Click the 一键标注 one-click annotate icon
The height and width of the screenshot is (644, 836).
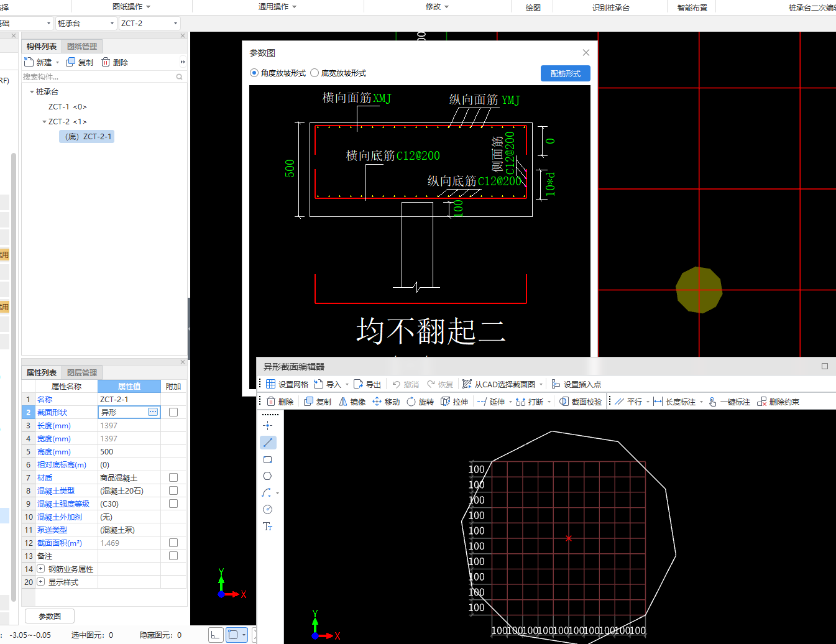pos(712,402)
